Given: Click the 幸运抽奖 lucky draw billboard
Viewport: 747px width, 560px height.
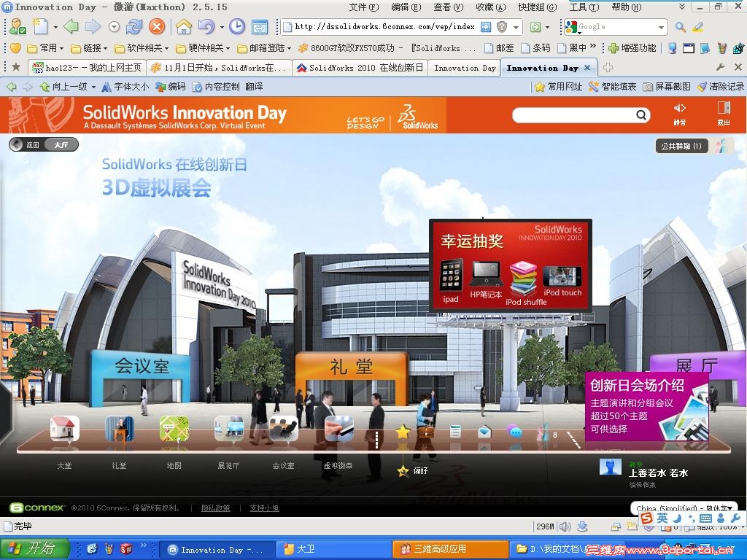Looking at the screenshot, I should (x=510, y=265).
